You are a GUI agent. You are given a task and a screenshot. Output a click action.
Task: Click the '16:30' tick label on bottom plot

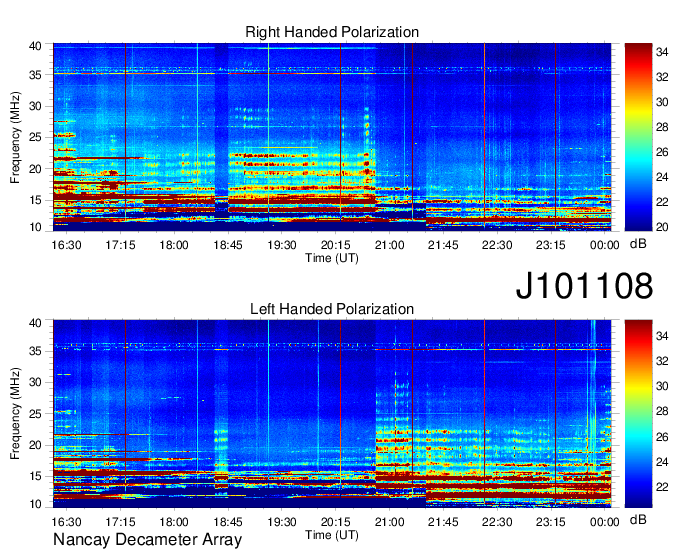[66, 522]
